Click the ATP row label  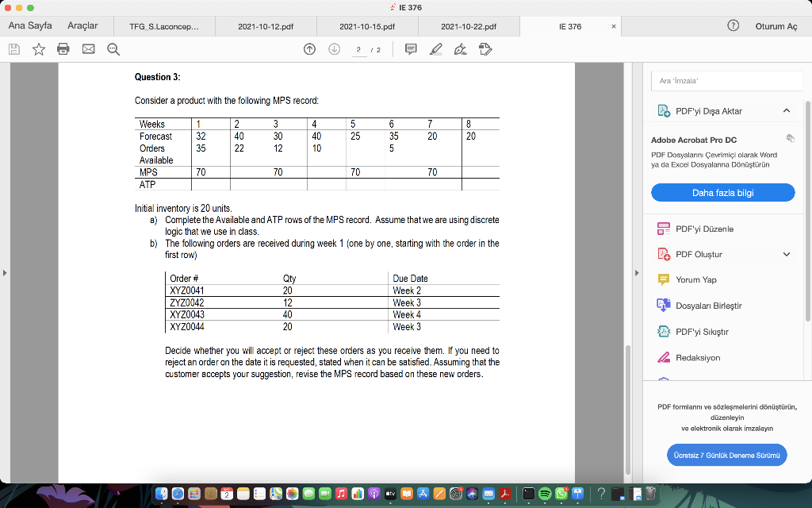[x=147, y=184]
